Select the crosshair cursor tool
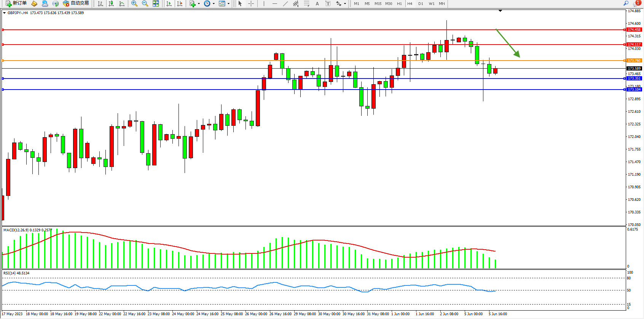The image size is (644, 319). (x=251, y=3)
